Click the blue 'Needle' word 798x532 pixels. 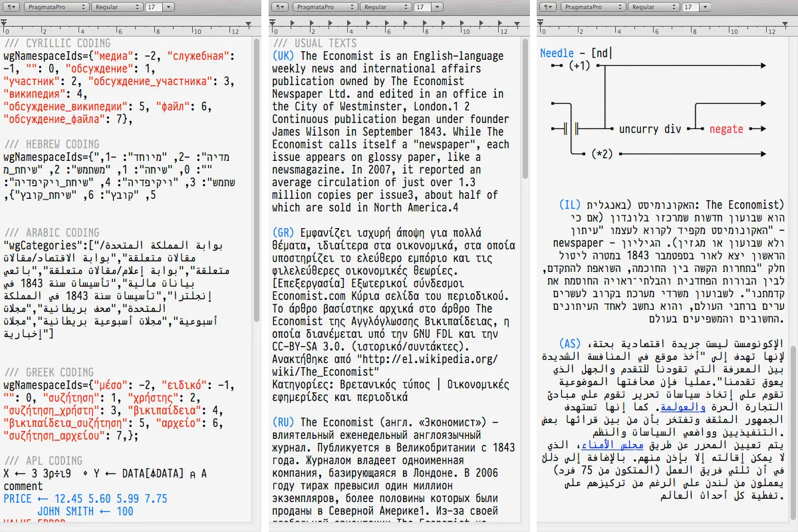coord(557,53)
